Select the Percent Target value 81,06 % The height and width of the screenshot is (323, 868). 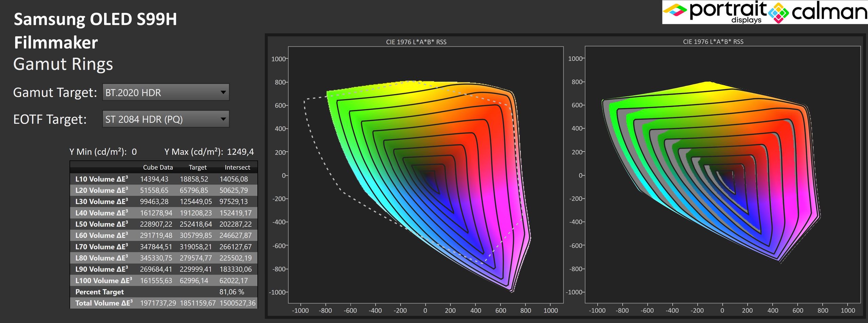coord(232,292)
